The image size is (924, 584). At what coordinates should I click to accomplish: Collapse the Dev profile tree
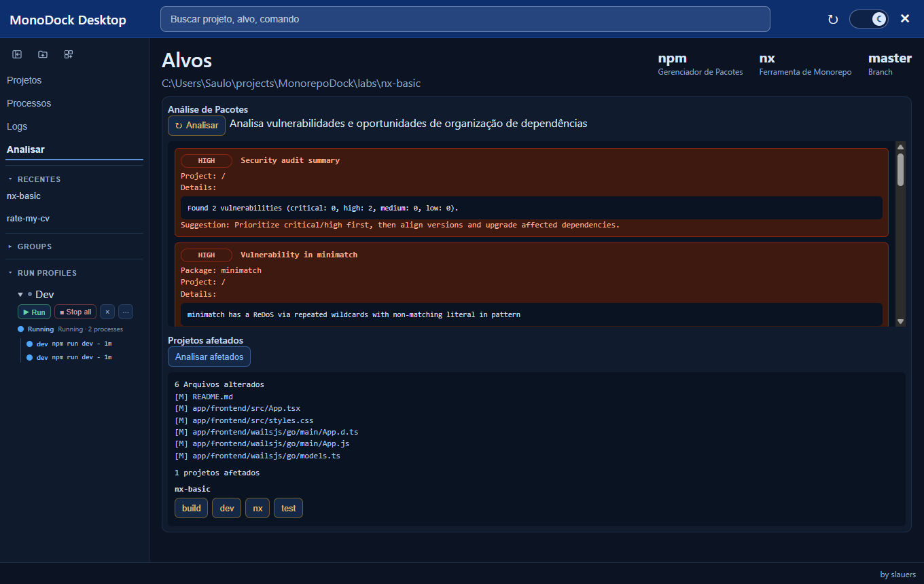[20, 295]
